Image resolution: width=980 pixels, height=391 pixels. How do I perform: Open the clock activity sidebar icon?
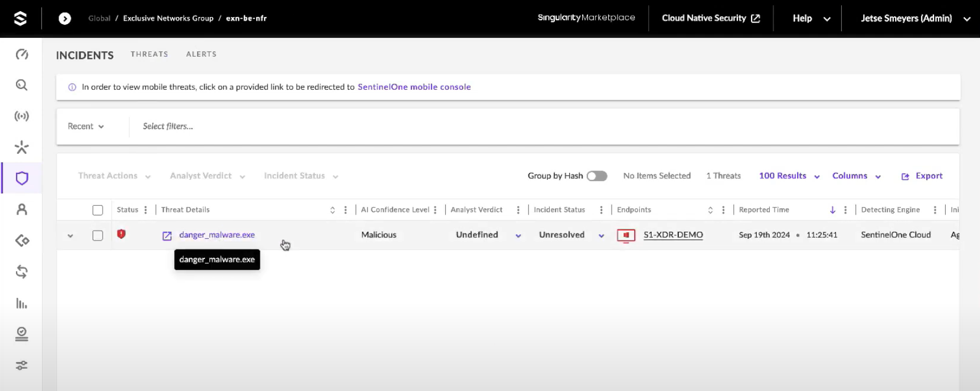[x=22, y=334]
